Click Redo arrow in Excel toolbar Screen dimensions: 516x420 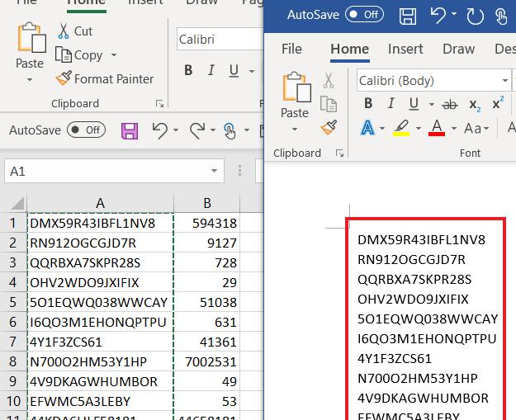click(x=197, y=130)
